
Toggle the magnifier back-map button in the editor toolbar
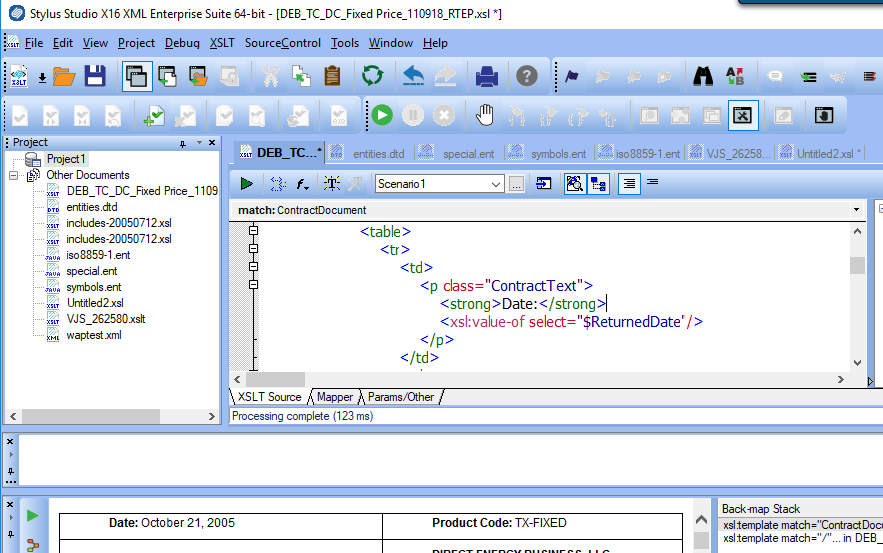(574, 184)
